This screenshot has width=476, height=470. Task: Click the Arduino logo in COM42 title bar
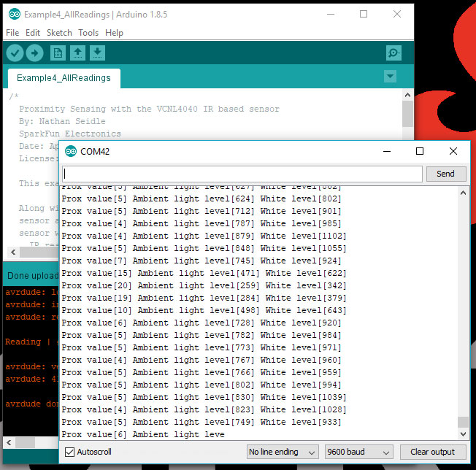pyautogui.click(x=71, y=151)
